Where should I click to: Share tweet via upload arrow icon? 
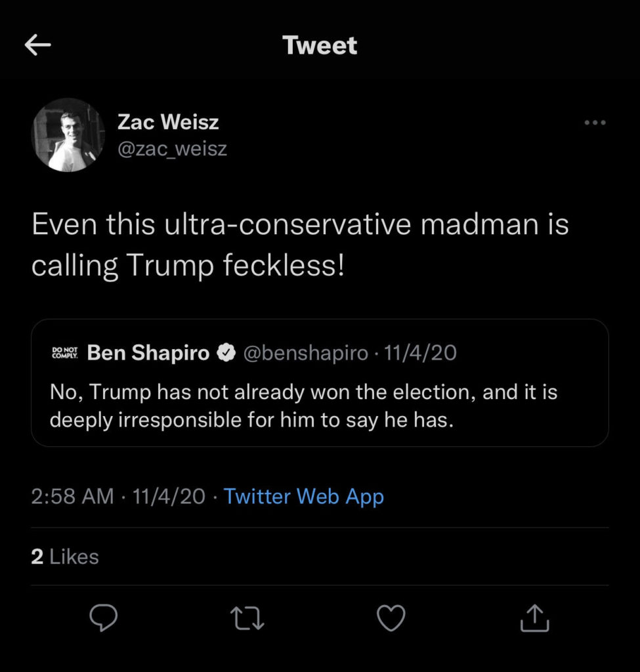534,618
